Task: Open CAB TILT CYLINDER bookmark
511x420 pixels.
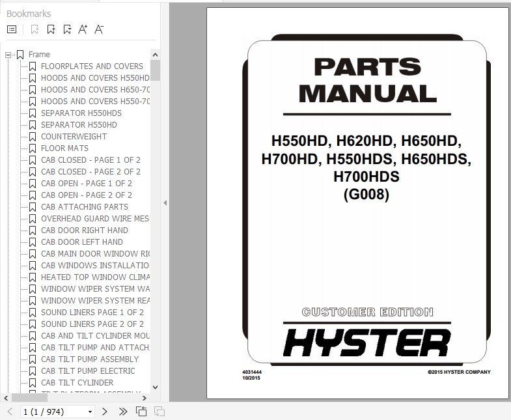Action: click(x=77, y=383)
